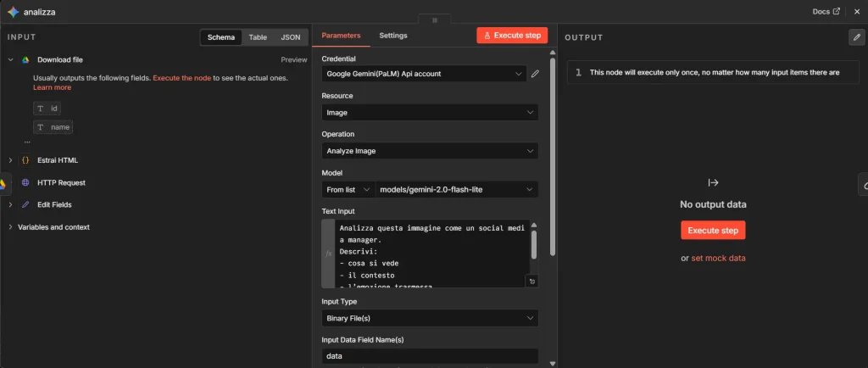
Task: Open the Operation dropdown Analyze Image
Action: (430, 151)
